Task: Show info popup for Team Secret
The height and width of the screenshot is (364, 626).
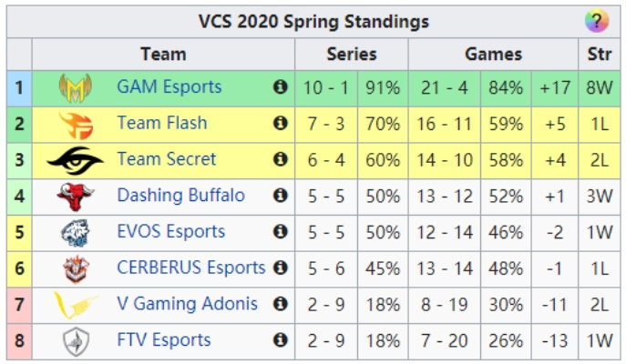Action: [x=280, y=159]
